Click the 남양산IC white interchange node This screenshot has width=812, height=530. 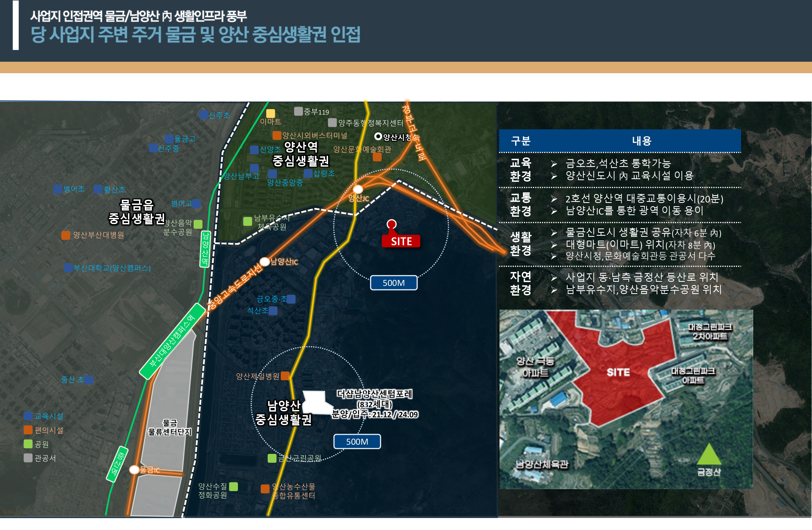[x=265, y=261]
